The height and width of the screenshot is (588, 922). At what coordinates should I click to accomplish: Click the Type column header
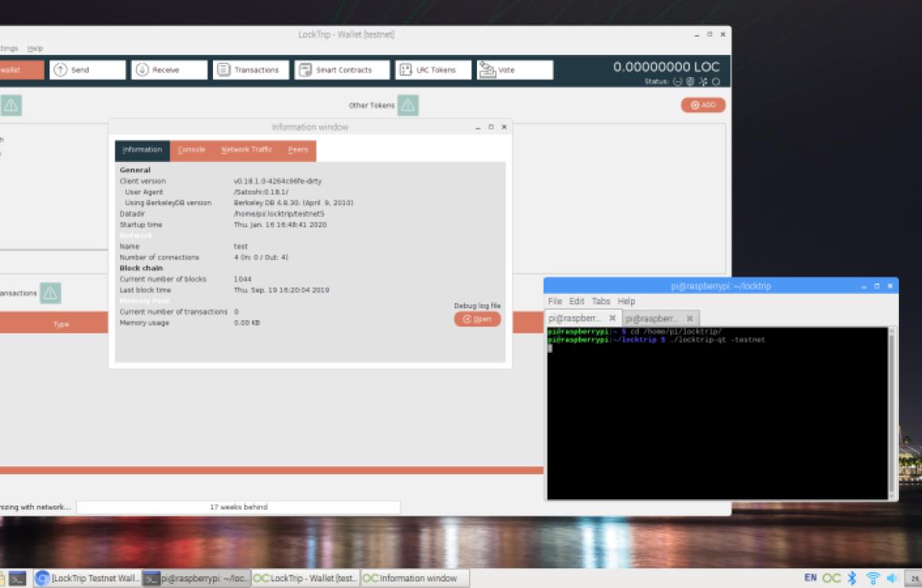click(61, 324)
